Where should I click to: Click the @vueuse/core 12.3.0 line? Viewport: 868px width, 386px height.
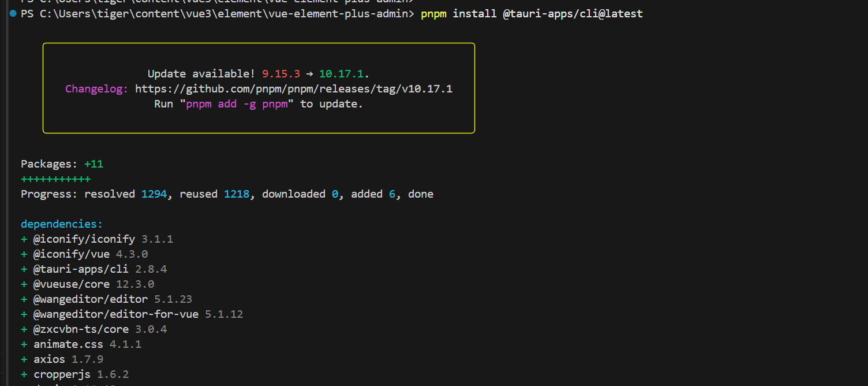point(88,284)
